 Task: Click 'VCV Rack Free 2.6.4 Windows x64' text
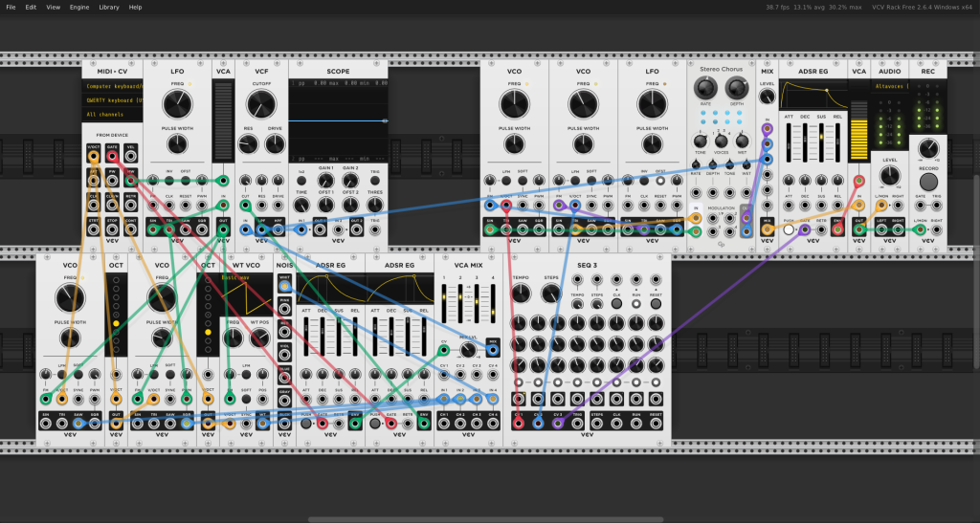coord(922,7)
